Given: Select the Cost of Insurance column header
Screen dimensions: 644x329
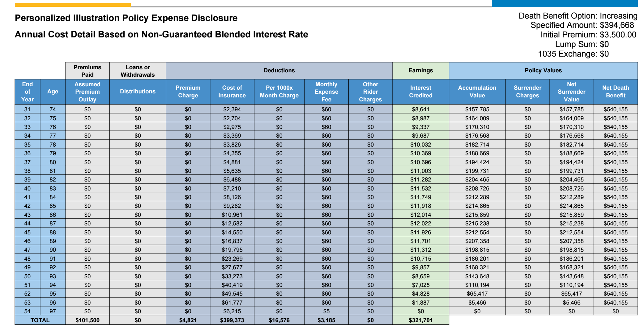Looking at the screenshot, I should (232, 92).
